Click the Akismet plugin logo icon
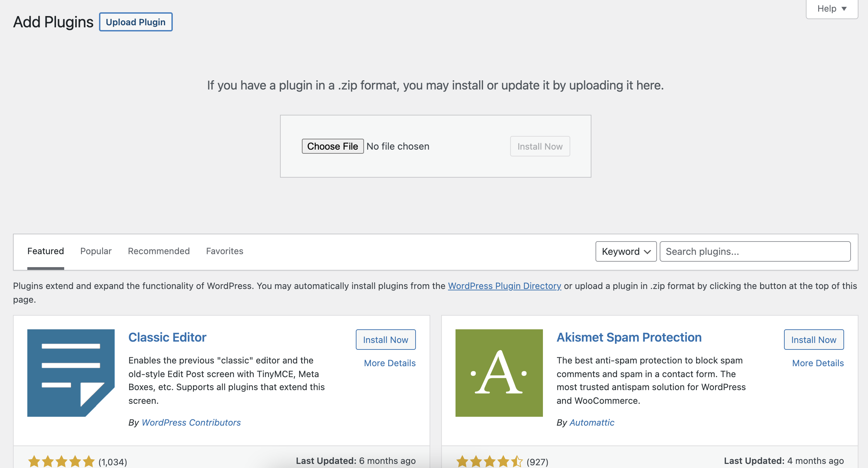 coord(499,373)
